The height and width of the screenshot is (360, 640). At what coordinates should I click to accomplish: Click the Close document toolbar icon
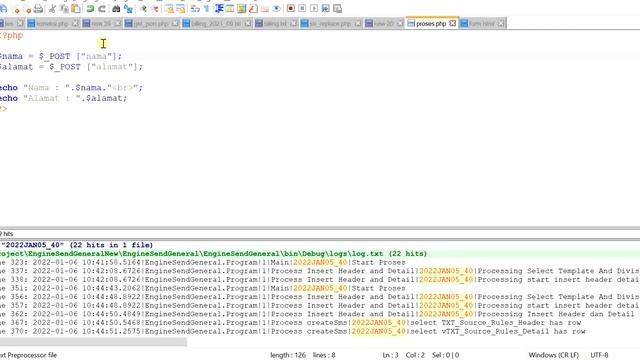(16, 9)
